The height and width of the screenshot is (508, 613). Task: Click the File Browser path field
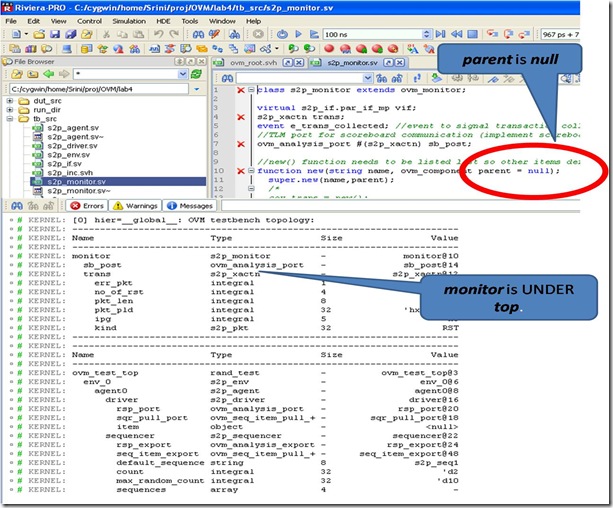[100, 87]
